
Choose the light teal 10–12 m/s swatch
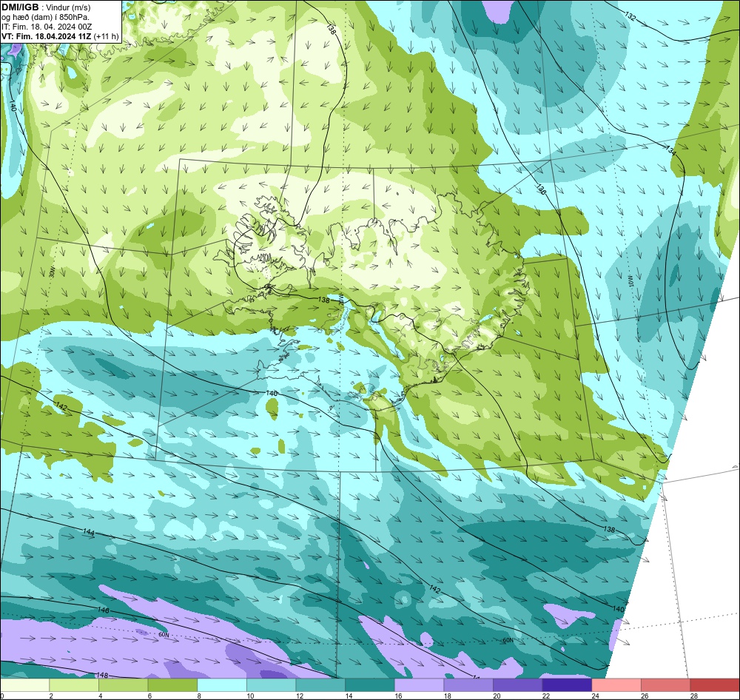point(272,685)
